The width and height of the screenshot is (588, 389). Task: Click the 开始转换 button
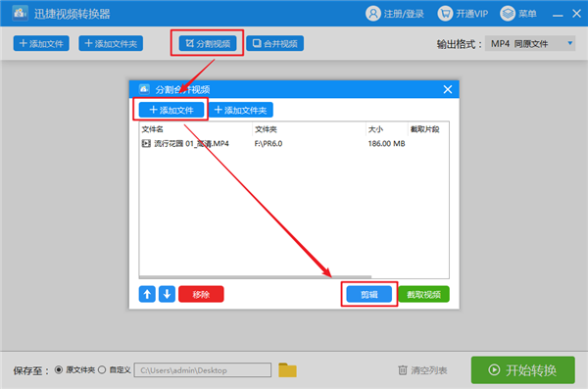click(522, 369)
